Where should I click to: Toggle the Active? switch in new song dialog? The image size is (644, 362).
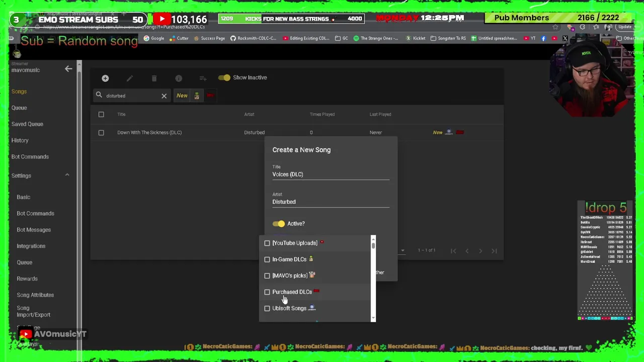279,224
